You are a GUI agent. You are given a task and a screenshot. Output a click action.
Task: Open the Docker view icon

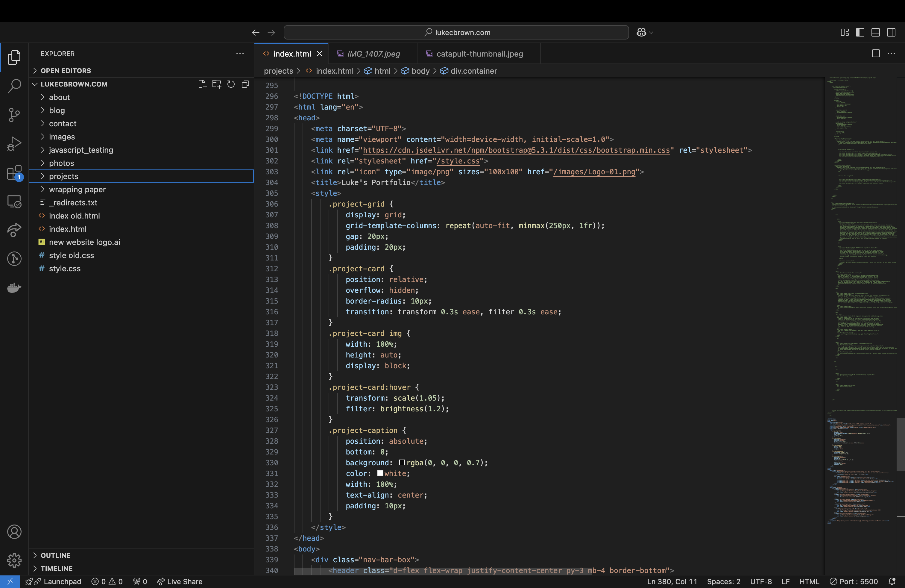pos(14,287)
